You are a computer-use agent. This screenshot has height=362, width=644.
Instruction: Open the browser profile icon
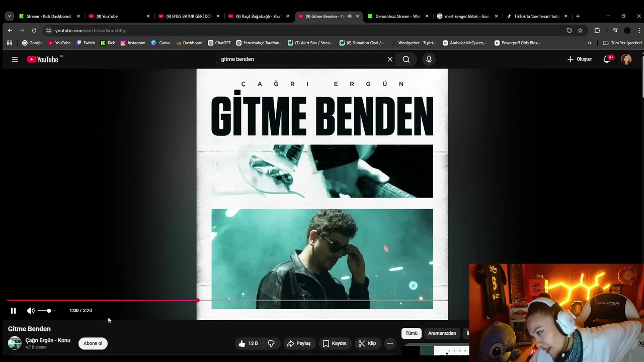pos(627,30)
